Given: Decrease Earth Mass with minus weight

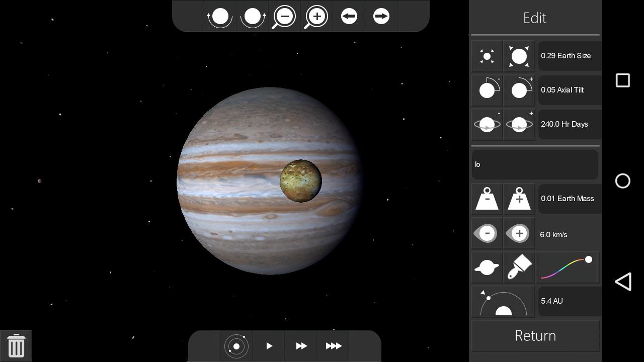Looking at the screenshot, I should click(487, 199).
